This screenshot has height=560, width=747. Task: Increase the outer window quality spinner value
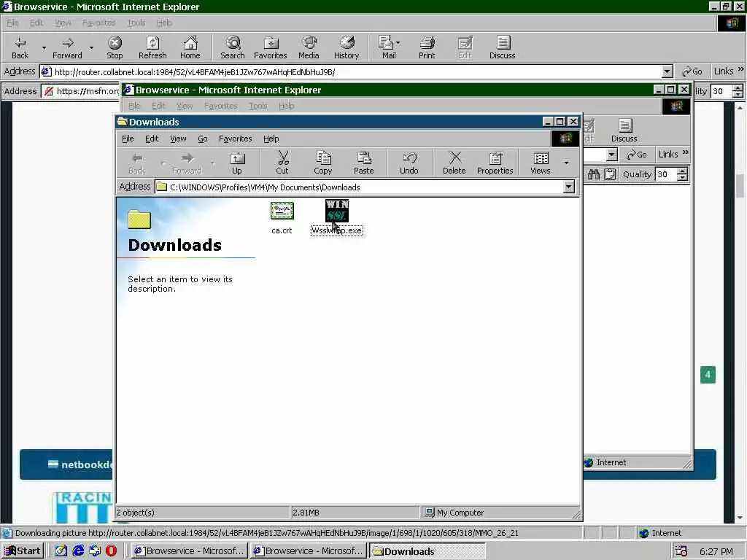coord(738,87)
